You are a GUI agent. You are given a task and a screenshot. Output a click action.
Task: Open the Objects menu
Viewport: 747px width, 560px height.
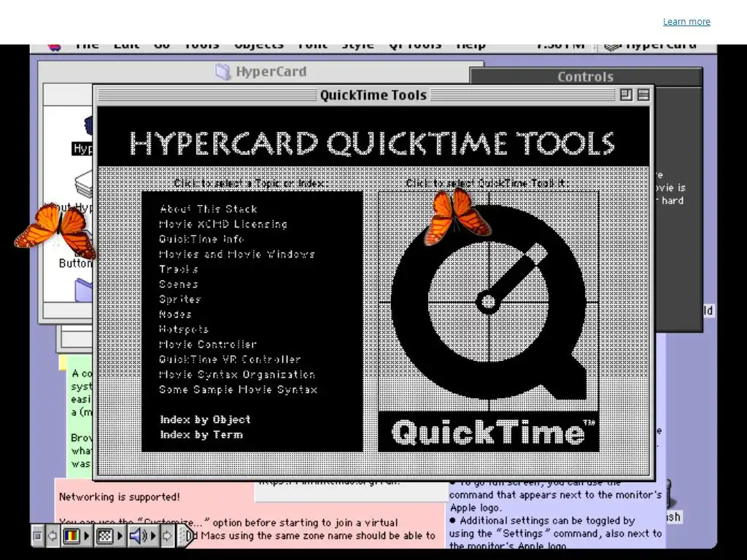click(x=259, y=46)
